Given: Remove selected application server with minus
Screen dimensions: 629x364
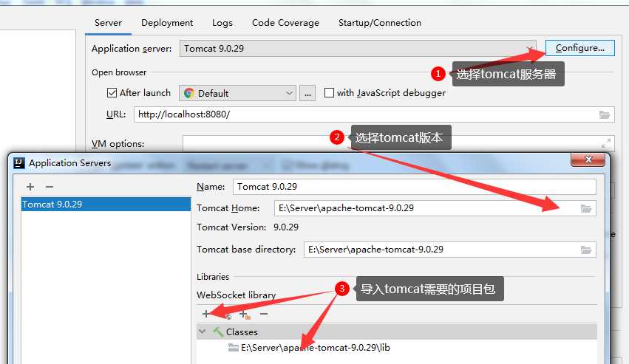Looking at the screenshot, I should tap(50, 187).
